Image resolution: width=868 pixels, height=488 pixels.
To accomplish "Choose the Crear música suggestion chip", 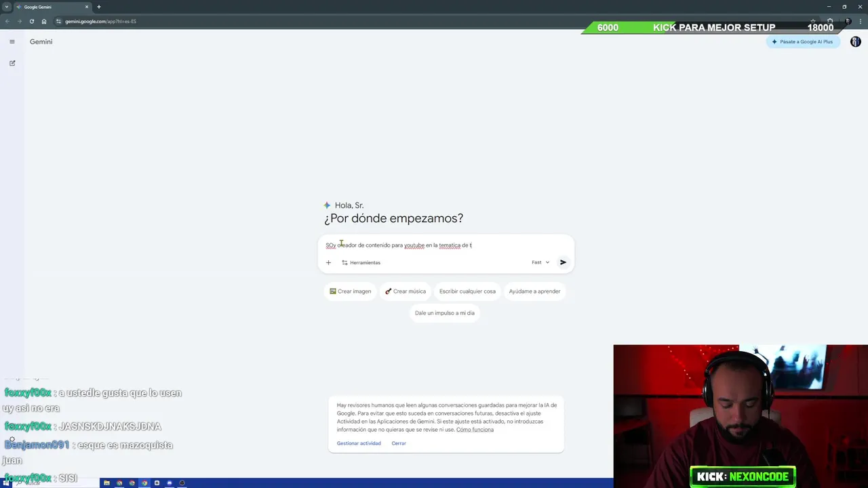I will [x=406, y=291].
